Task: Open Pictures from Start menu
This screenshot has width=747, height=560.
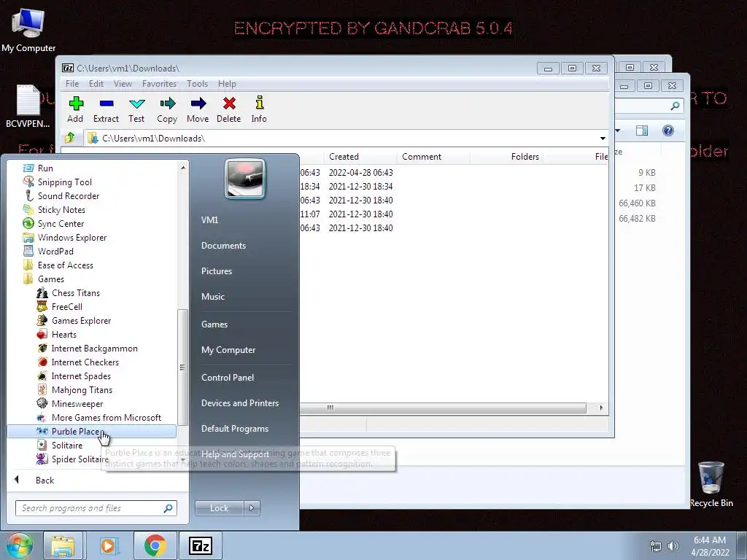Action: (217, 271)
